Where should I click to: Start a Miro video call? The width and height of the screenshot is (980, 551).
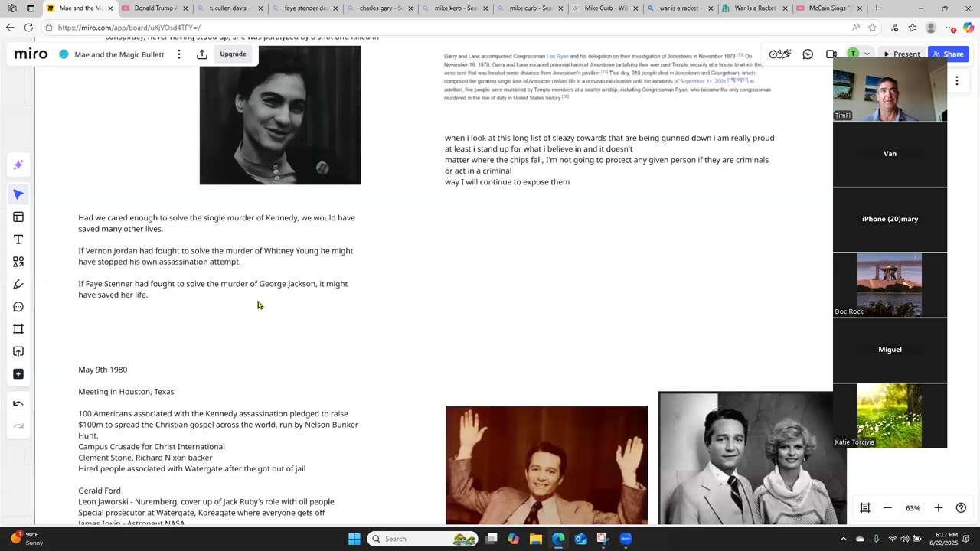831,54
